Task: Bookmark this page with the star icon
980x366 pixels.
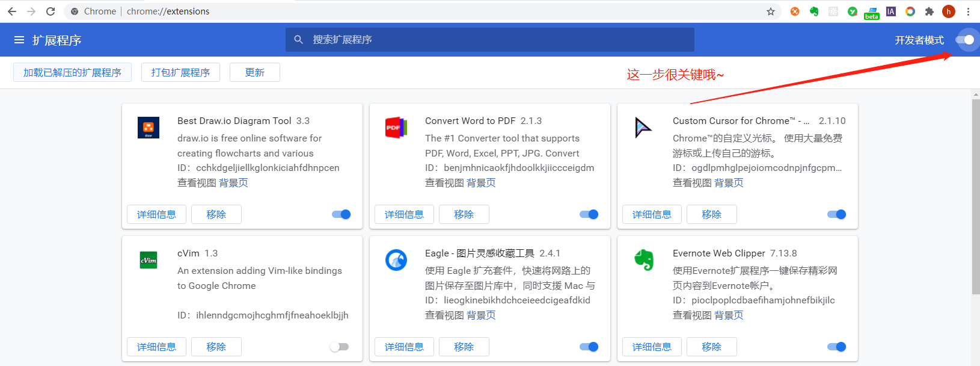Action: (771, 11)
